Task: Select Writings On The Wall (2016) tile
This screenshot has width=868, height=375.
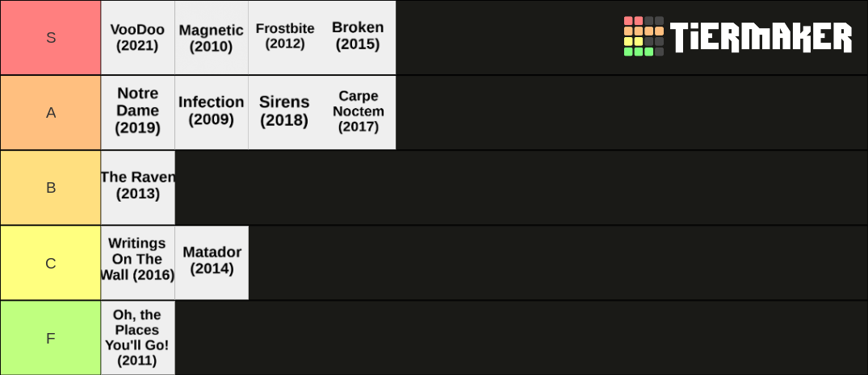Action: [x=138, y=263]
